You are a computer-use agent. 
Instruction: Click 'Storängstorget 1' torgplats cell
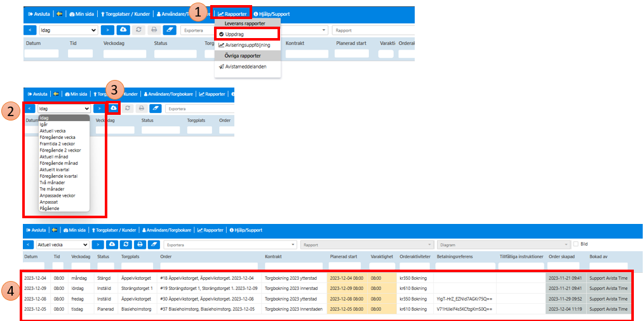tap(137, 288)
